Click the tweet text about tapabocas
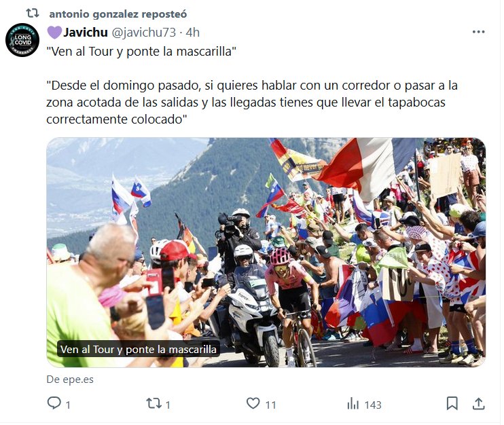This screenshot has height=425, width=504. pyautogui.click(x=252, y=102)
